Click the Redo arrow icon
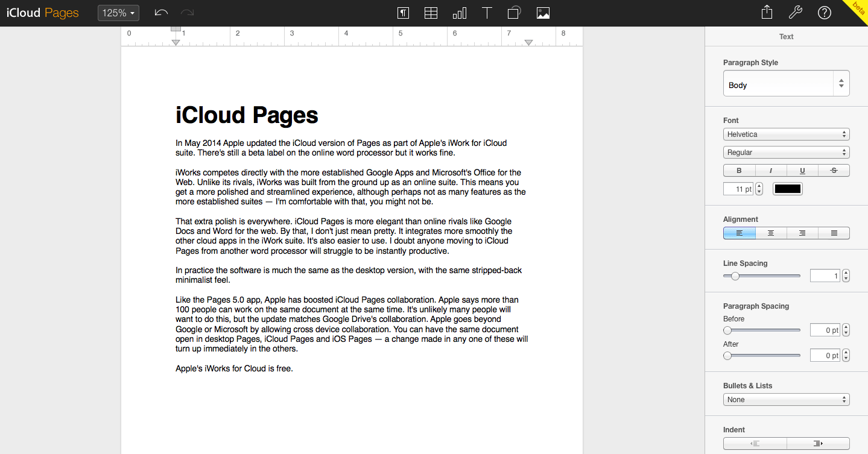This screenshot has height=454, width=868. coord(187,13)
